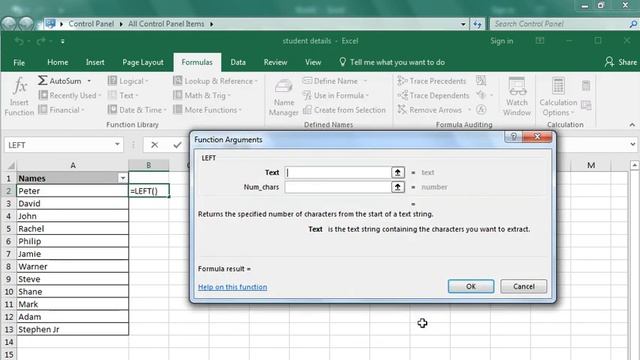Switch to the Home tab
This screenshot has height=360, width=640.
[58, 62]
